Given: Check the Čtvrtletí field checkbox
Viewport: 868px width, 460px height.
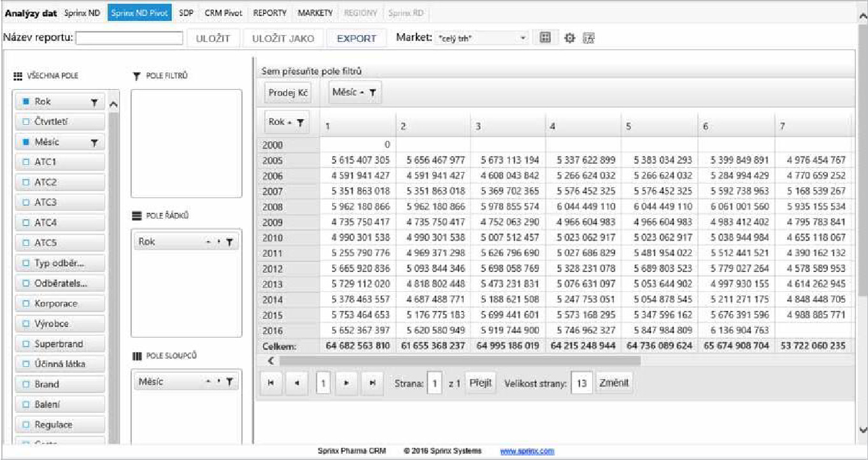Looking at the screenshot, I should pos(26,122).
